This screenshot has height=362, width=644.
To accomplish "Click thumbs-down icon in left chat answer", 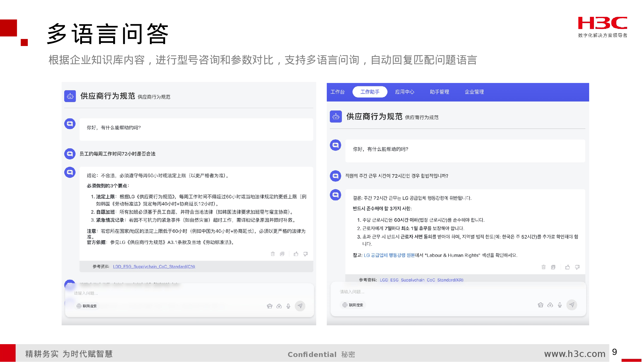I will 305,254.
